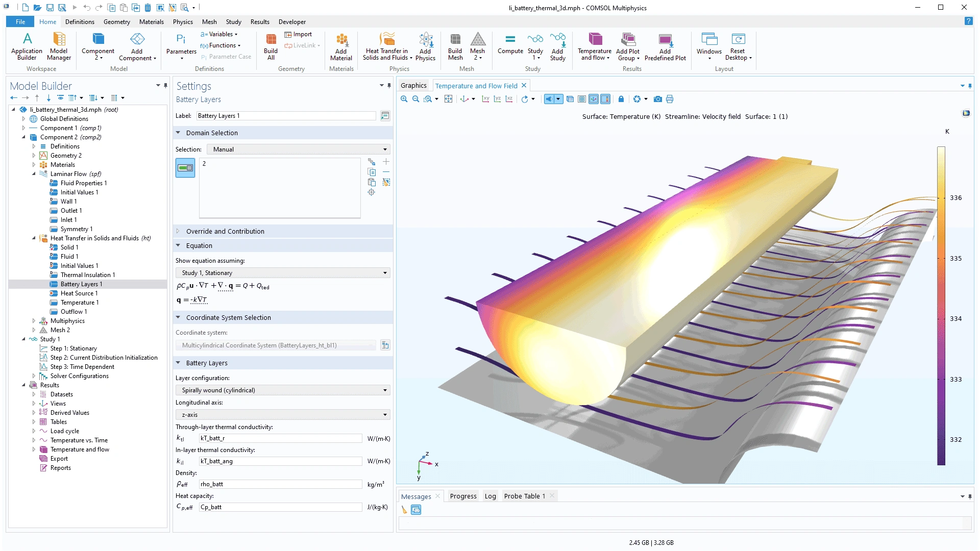
Task: Collapse the Domain Selection section
Action: pyautogui.click(x=178, y=133)
